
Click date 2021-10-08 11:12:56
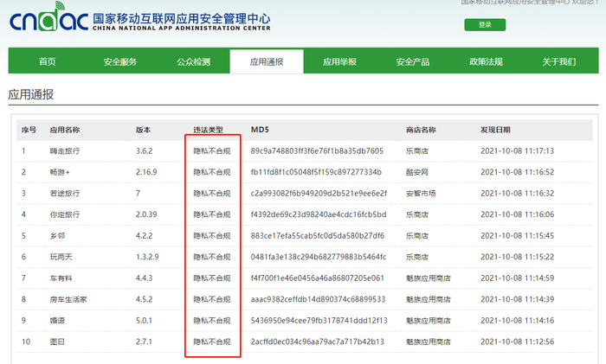[x=517, y=342]
